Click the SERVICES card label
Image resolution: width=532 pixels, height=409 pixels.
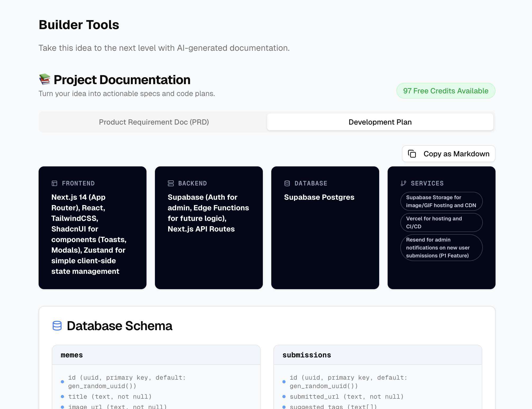[x=427, y=183]
